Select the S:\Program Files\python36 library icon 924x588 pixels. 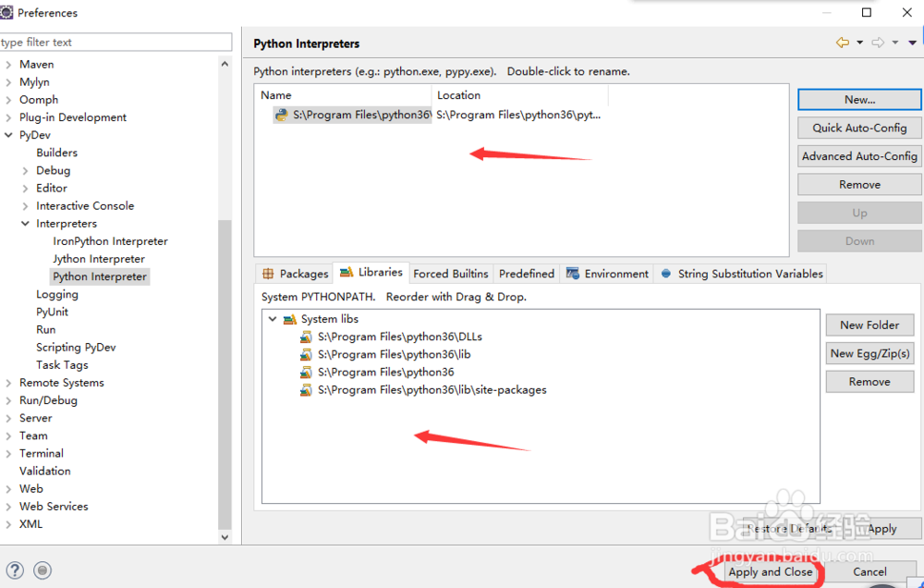point(306,373)
